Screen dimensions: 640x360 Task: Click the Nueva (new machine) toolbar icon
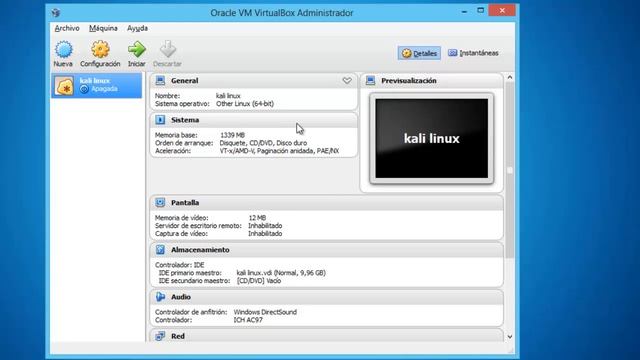click(63, 49)
